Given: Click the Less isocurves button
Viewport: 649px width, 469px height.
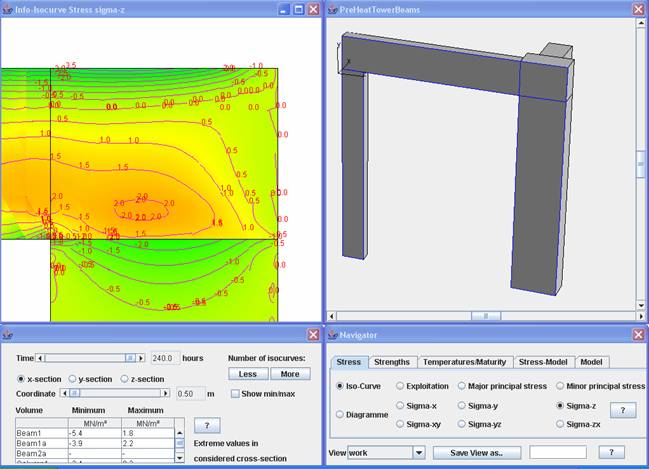Looking at the screenshot, I should coord(248,374).
